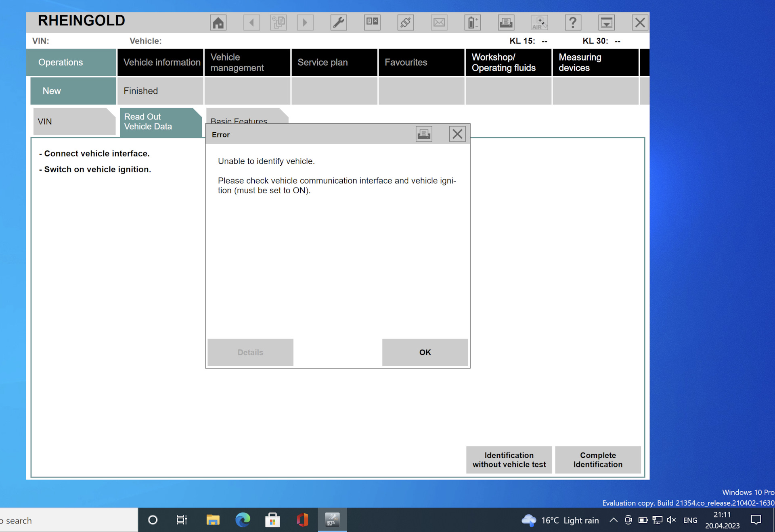Viewport: 775px width, 532px height.
Task: Select the Operations tab
Action: [71, 63]
